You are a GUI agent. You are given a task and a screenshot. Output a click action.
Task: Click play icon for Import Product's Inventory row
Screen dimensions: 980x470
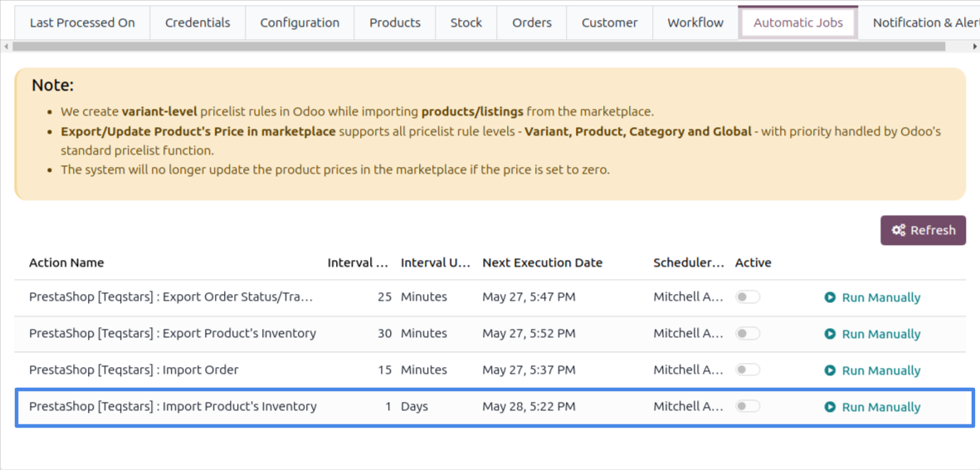(830, 408)
